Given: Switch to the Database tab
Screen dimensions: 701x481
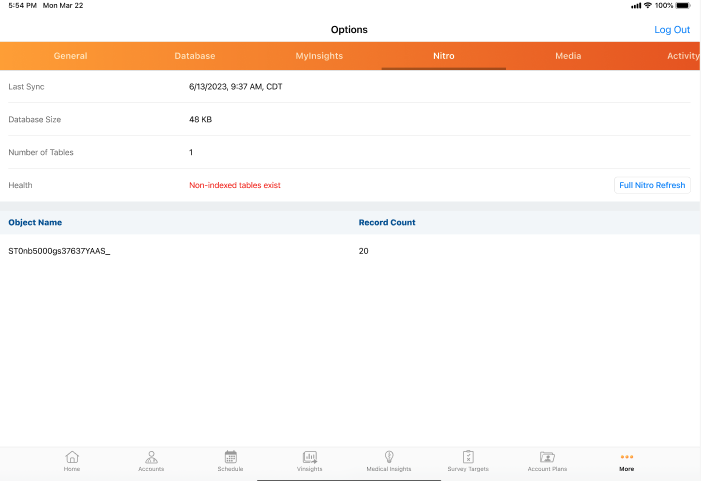Looking at the screenshot, I should pyautogui.click(x=194, y=56).
